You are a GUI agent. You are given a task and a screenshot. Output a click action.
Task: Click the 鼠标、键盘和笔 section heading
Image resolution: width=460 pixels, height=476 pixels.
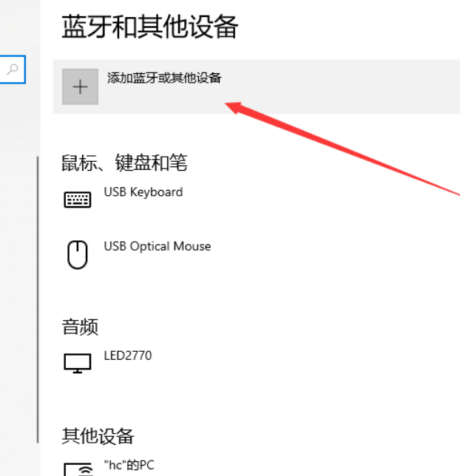(124, 163)
